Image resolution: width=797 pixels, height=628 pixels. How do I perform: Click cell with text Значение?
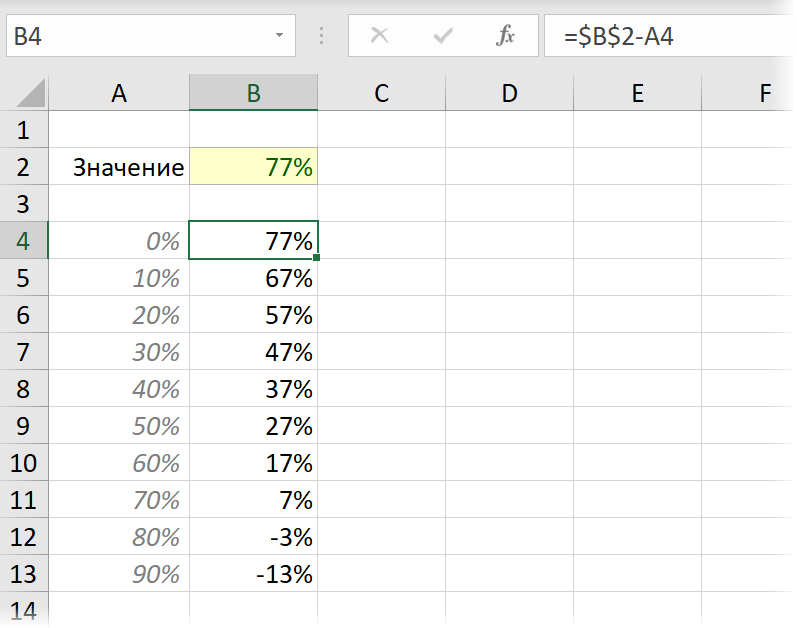(x=119, y=167)
